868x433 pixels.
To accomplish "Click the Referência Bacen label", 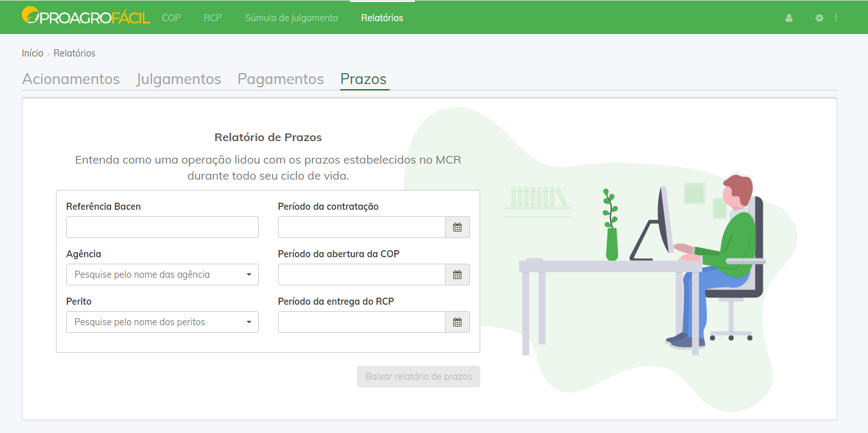I will coord(103,207).
